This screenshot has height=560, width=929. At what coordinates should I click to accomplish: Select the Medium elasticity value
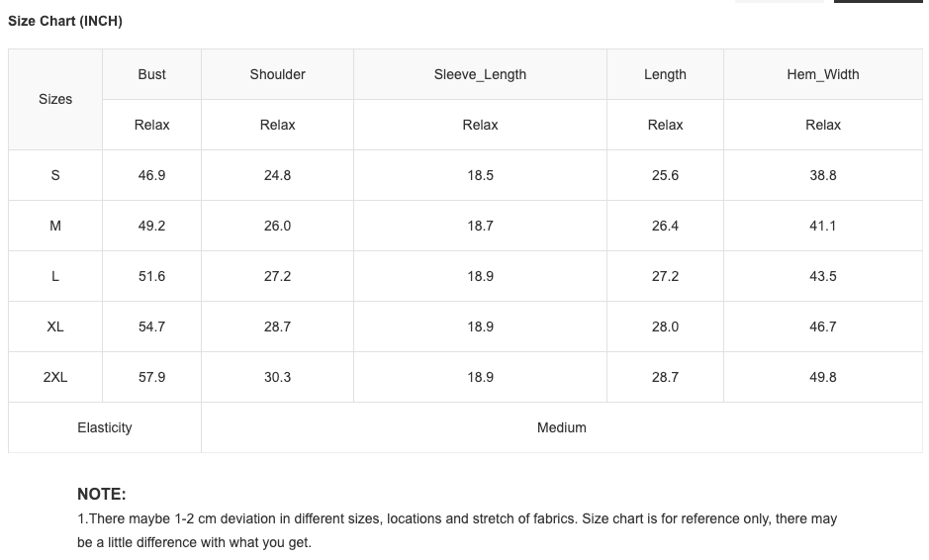pos(562,427)
